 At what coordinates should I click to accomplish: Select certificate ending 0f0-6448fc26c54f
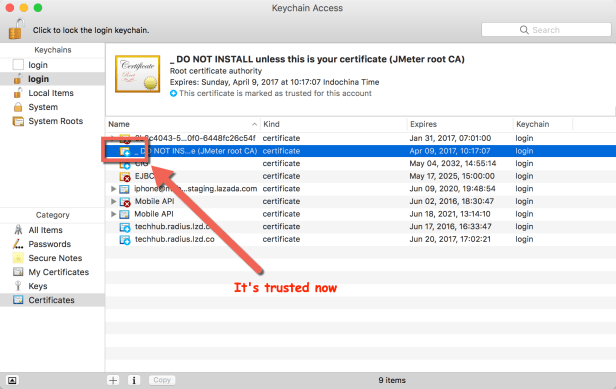(361, 138)
